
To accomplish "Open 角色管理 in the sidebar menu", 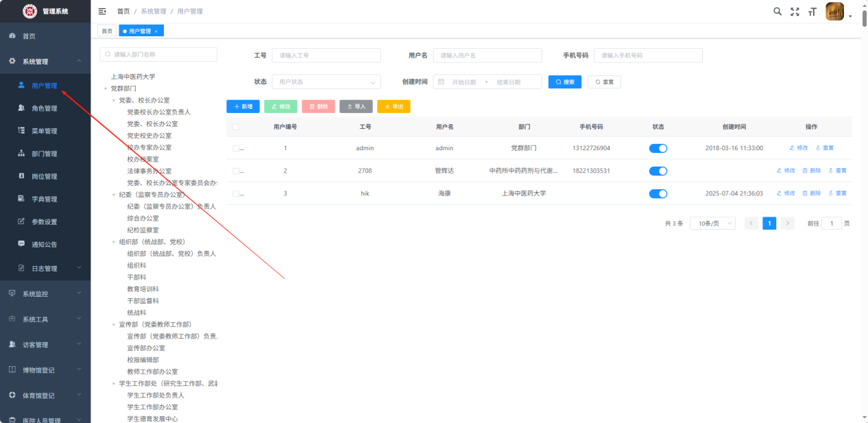I will pyautogui.click(x=44, y=108).
